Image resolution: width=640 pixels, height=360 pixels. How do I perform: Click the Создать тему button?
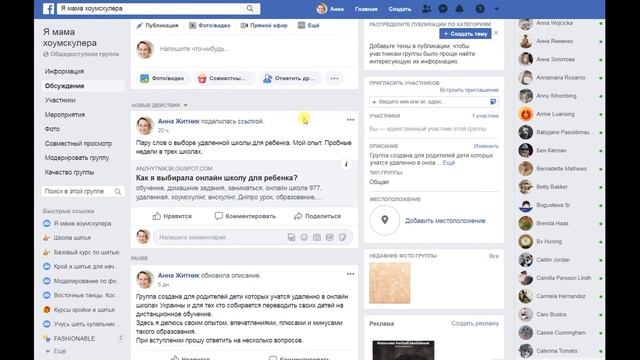[x=465, y=34]
